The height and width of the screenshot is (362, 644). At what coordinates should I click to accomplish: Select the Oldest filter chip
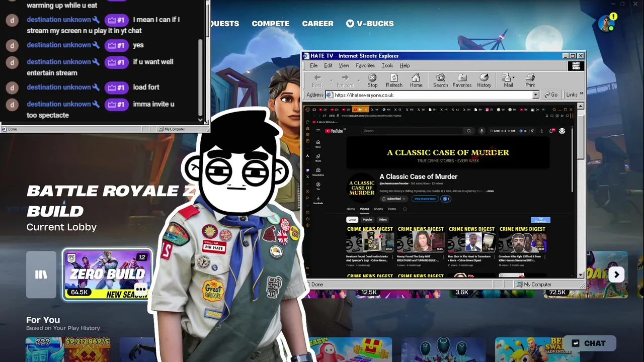click(x=383, y=220)
